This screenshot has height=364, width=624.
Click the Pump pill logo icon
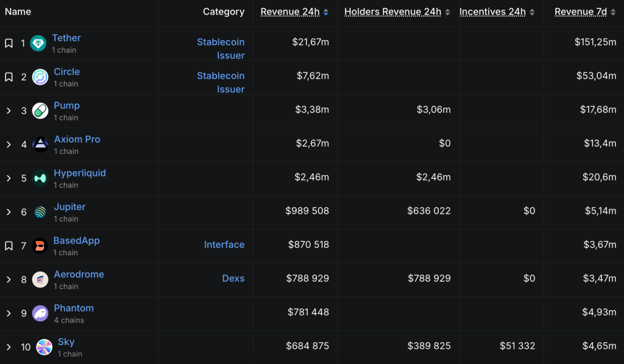pyautogui.click(x=40, y=111)
